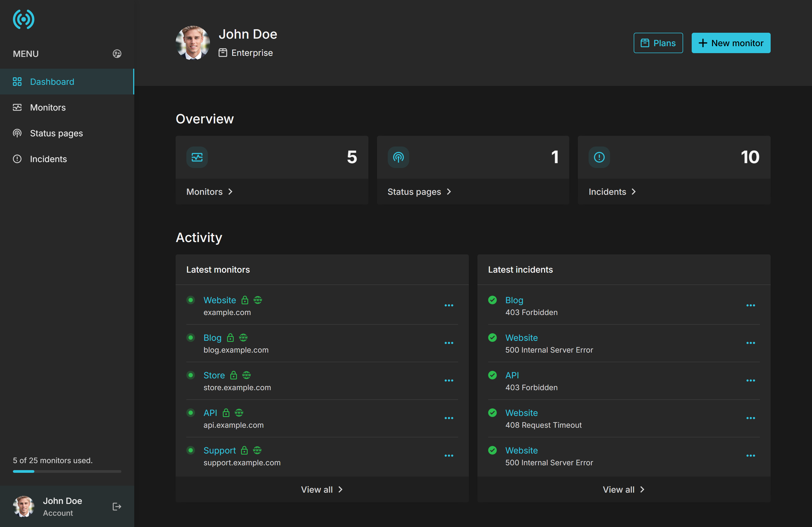Open Monitors from sidebar menu
Image resolution: width=812 pixels, height=527 pixels.
[48, 107]
